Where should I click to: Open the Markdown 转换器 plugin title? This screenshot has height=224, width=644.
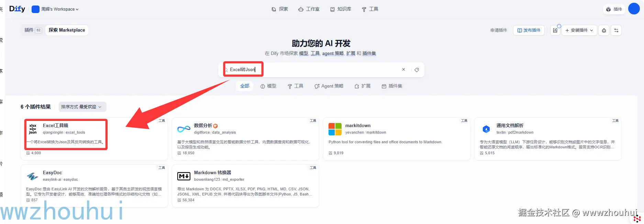coord(212,173)
